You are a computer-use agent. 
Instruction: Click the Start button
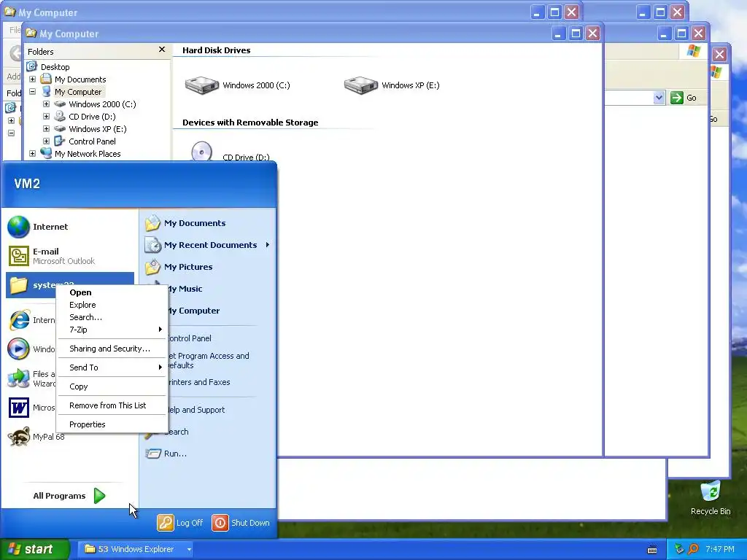pos(34,549)
